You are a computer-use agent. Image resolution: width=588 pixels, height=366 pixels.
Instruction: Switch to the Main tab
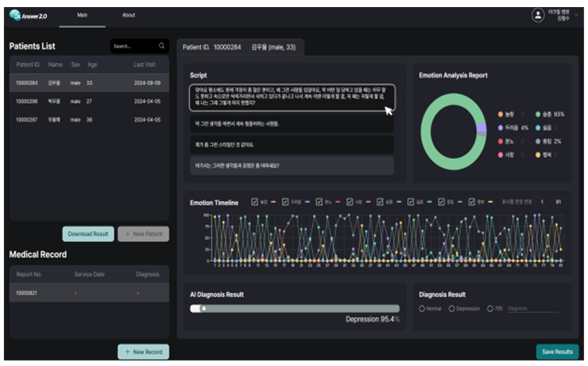[x=82, y=15]
